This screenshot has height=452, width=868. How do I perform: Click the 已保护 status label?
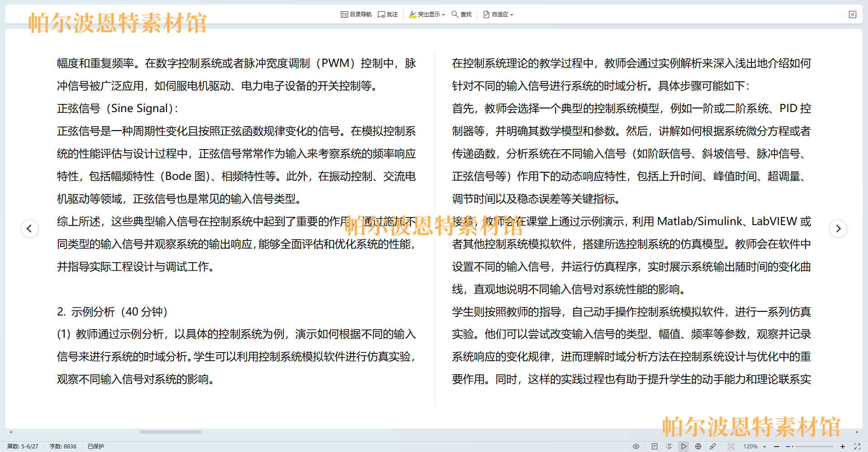point(96,446)
